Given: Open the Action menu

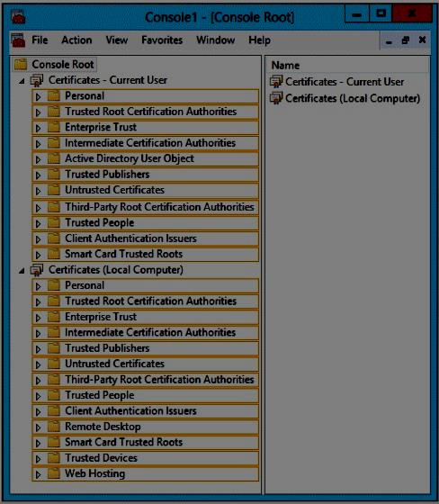Looking at the screenshot, I should [76, 40].
